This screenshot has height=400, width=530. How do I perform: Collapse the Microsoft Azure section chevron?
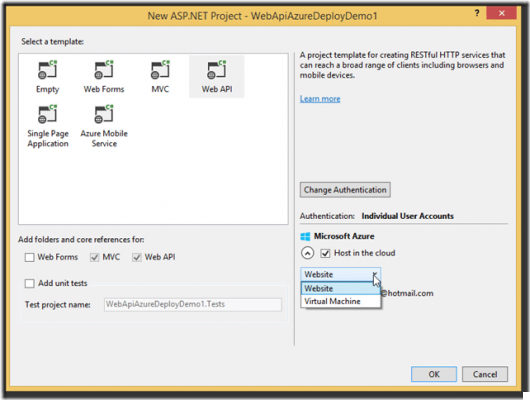pos(307,253)
